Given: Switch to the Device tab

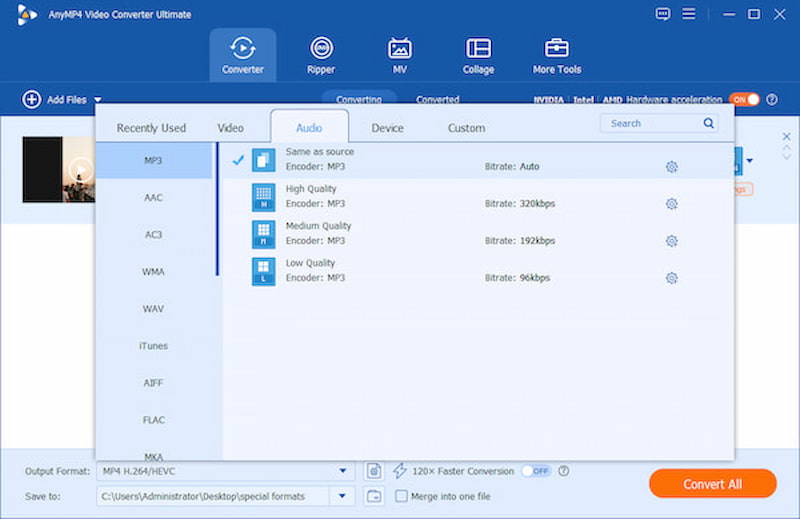Looking at the screenshot, I should point(387,128).
